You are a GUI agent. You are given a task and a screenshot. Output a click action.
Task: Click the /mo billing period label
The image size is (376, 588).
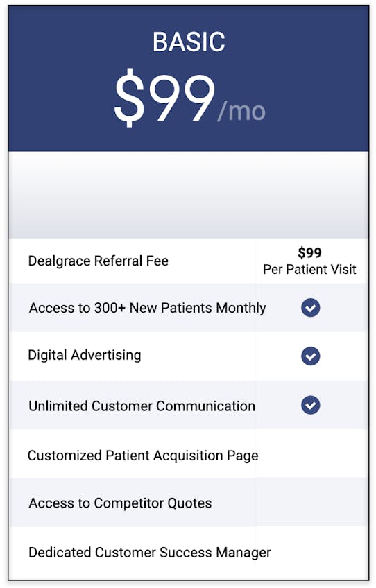point(241,111)
